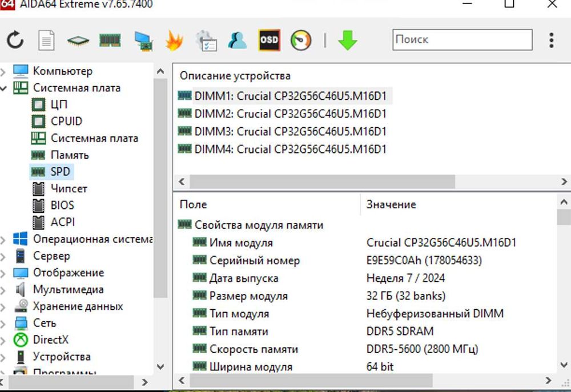Expand the Сервер tree node

(3, 256)
